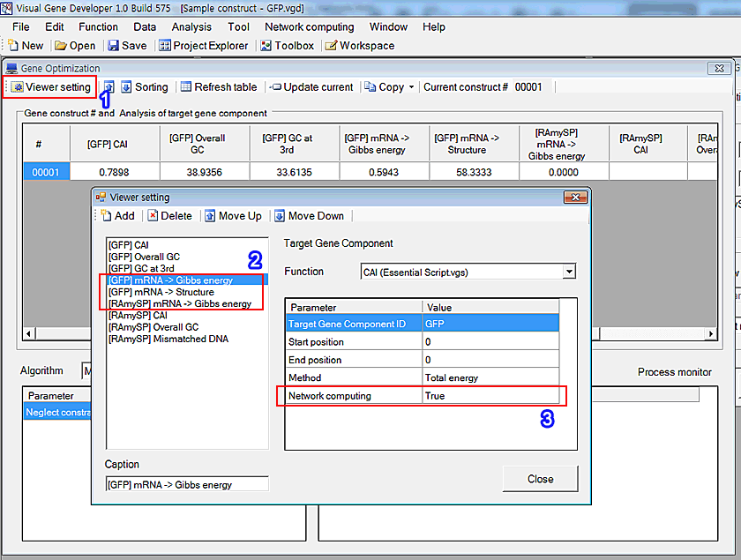Click Move Up in Viewer setting
Viewport: 741px width, 560px height.
[234, 216]
